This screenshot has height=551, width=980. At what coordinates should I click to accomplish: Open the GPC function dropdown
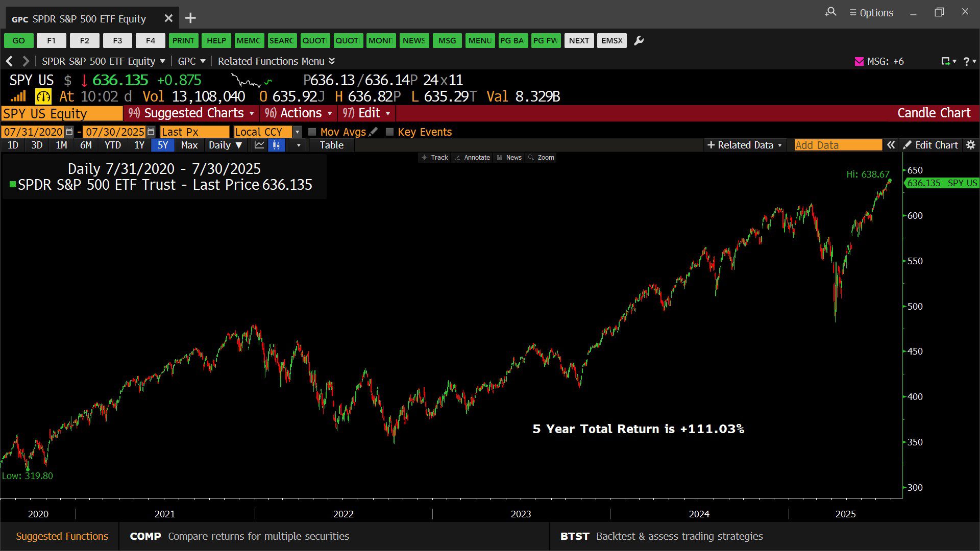tap(191, 61)
